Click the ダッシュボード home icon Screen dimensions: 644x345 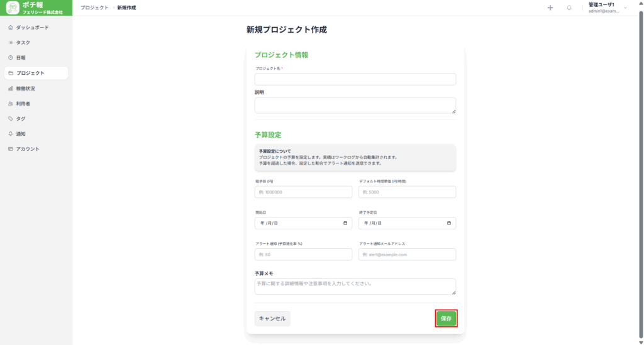tap(11, 28)
